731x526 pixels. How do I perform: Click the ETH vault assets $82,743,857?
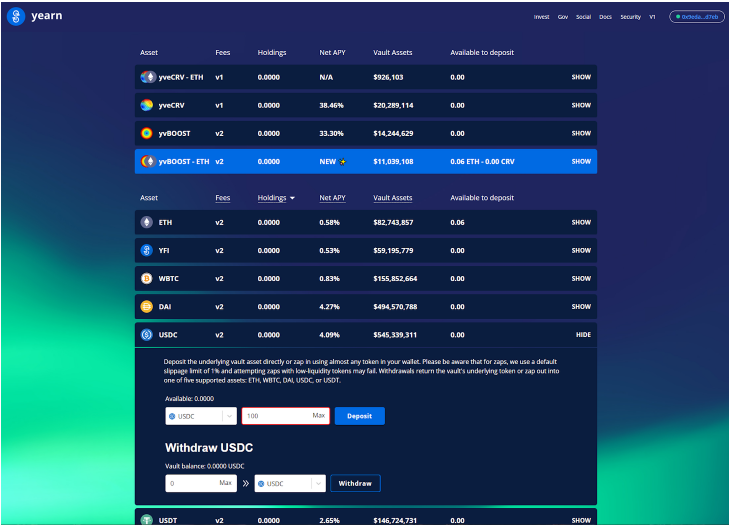click(393, 222)
